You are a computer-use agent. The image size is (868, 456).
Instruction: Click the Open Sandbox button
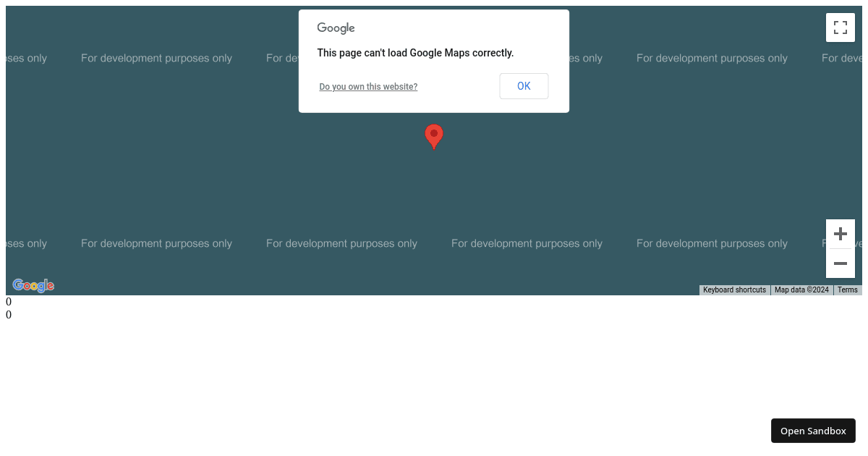click(x=813, y=431)
